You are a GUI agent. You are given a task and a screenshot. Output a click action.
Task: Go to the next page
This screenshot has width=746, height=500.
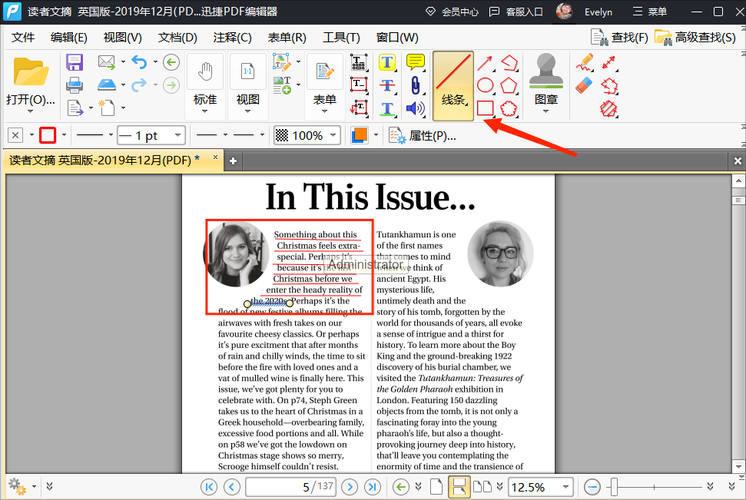[x=349, y=487]
